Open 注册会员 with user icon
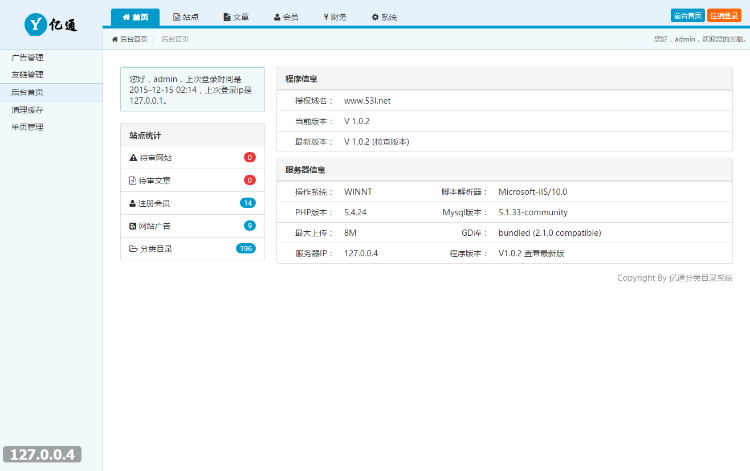This screenshot has height=471, width=750. point(149,203)
